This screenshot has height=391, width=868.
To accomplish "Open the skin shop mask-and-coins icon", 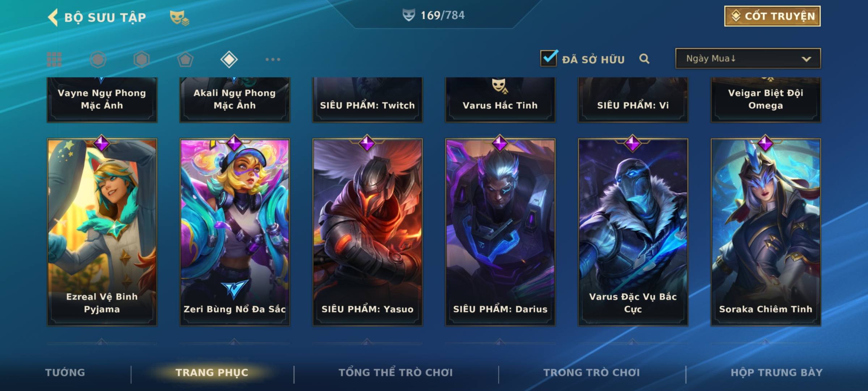I will coord(180,18).
